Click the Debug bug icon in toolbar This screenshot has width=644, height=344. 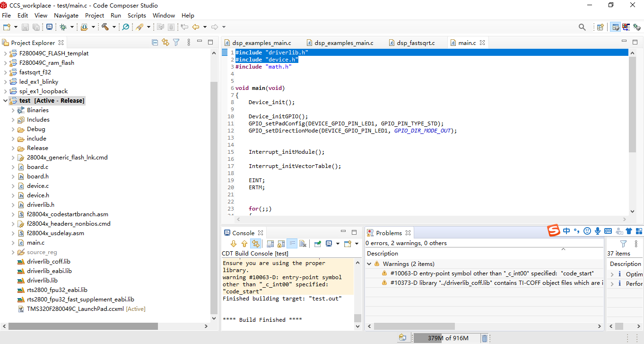62,27
